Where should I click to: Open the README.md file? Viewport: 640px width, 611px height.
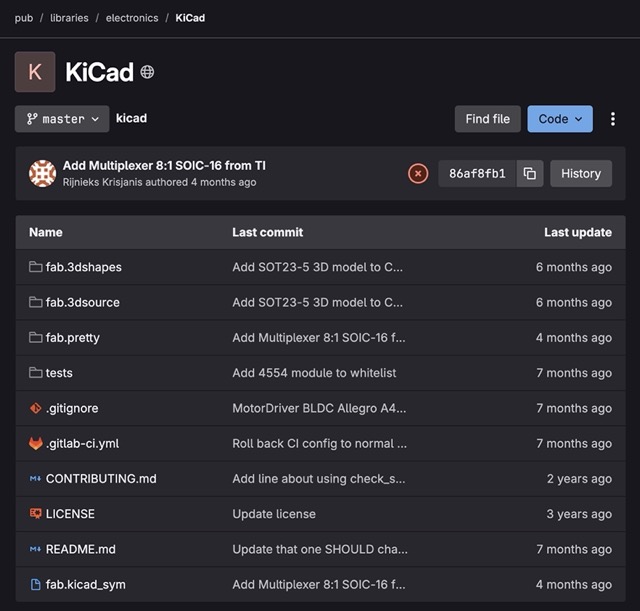pyautogui.click(x=81, y=549)
